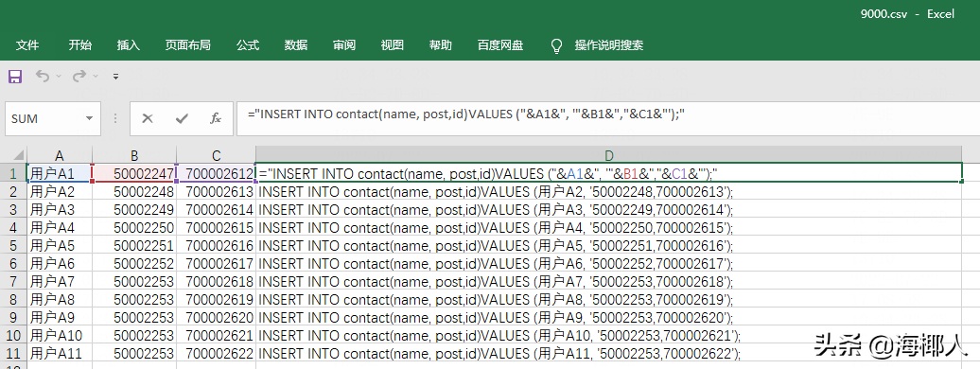Click cell containing 用户A1
The height and width of the screenshot is (369, 980).
(x=60, y=173)
